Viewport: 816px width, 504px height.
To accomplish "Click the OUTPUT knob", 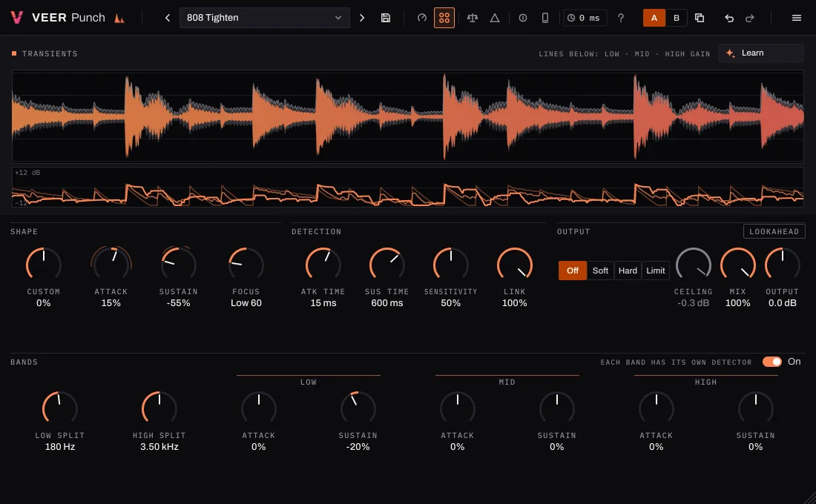I will (x=782, y=264).
